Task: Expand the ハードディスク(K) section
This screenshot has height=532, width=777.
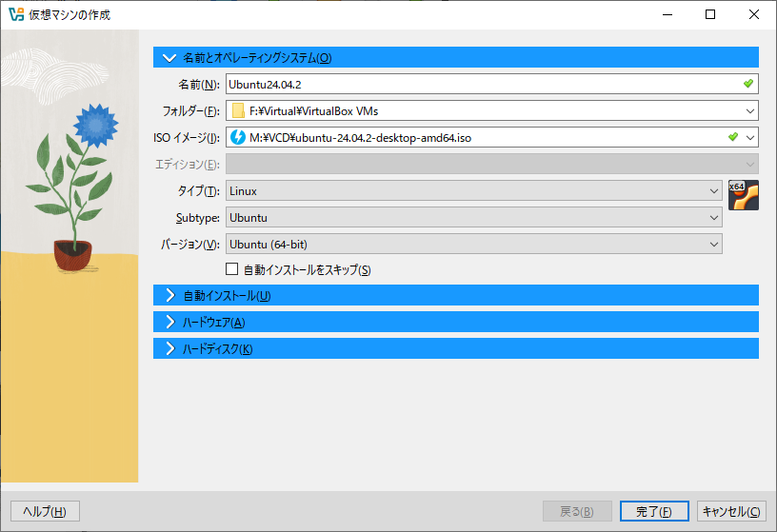Action: click(x=456, y=348)
